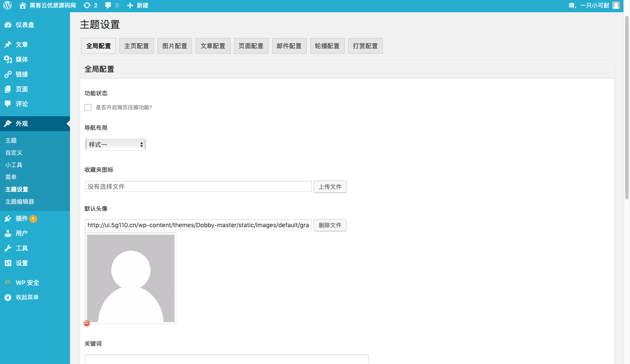This screenshot has width=630, height=364.
Task: Switch to the 邮件配置 tab
Action: [289, 46]
